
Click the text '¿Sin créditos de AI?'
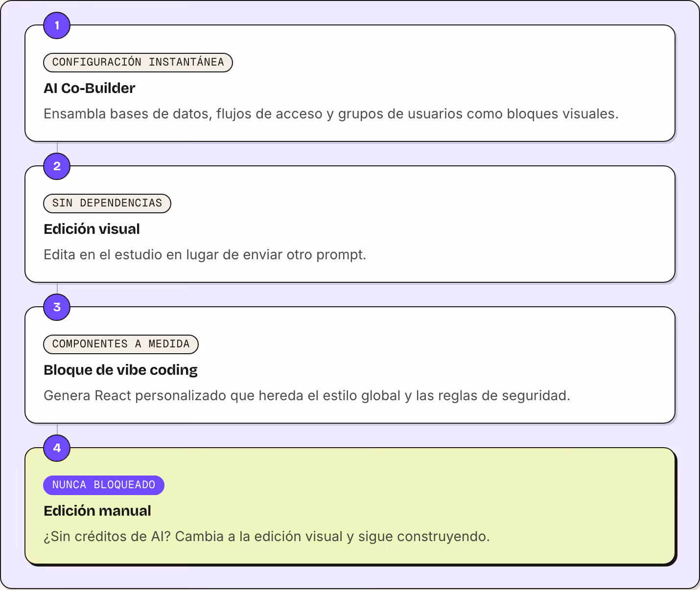click(107, 537)
